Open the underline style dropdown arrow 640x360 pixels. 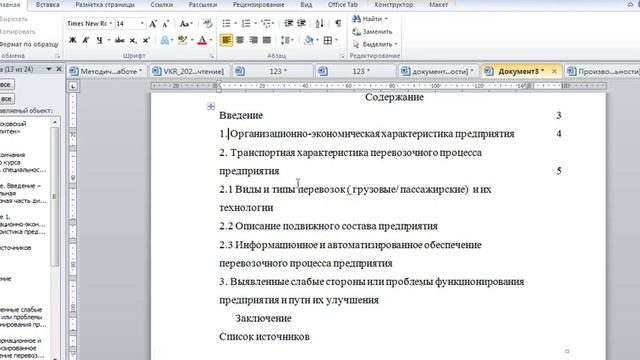click(x=109, y=40)
